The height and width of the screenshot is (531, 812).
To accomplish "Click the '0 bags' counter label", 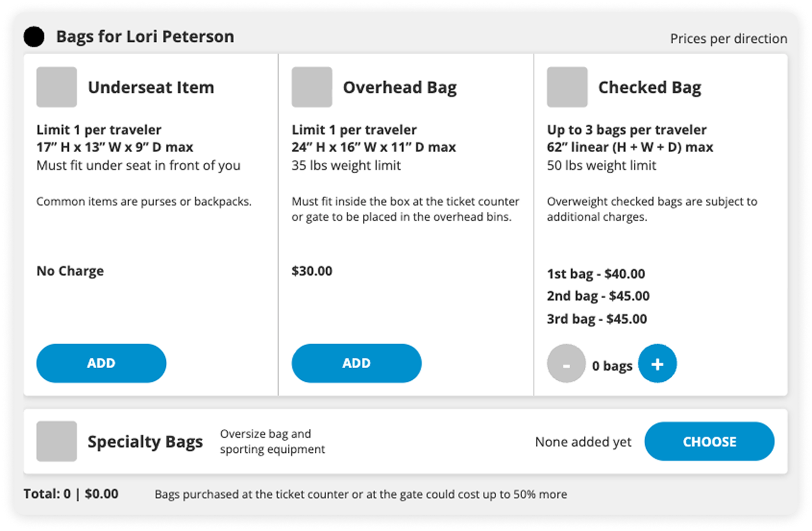I will (612, 366).
